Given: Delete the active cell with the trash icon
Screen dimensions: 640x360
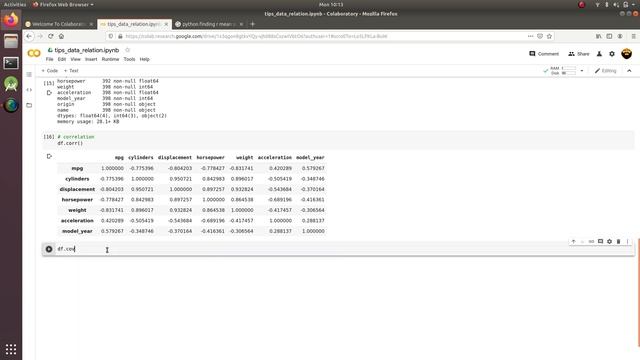Looking at the screenshot, I should coord(618,242).
